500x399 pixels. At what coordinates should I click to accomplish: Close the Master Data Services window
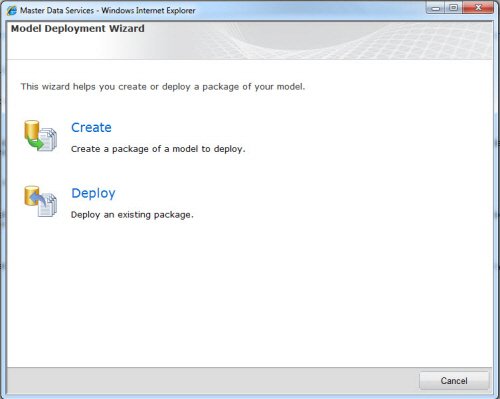(x=478, y=8)
